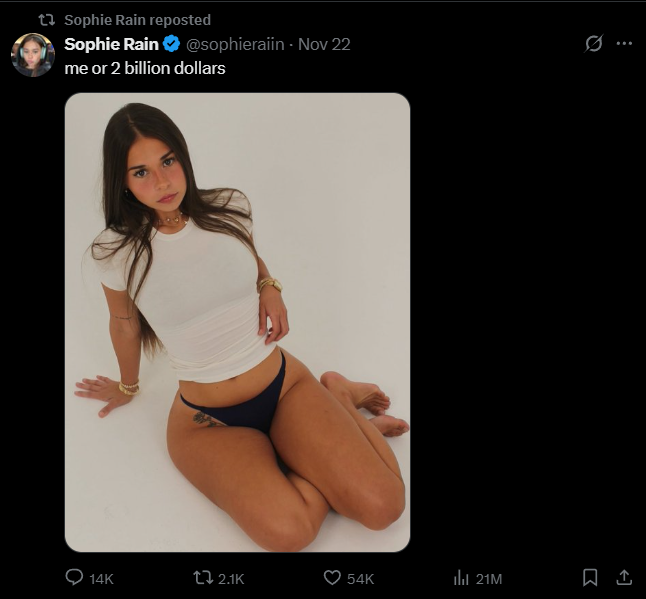This screenshot has height=599, width=646.
Task: Click the 54K likes count
Action: (360, 579)
